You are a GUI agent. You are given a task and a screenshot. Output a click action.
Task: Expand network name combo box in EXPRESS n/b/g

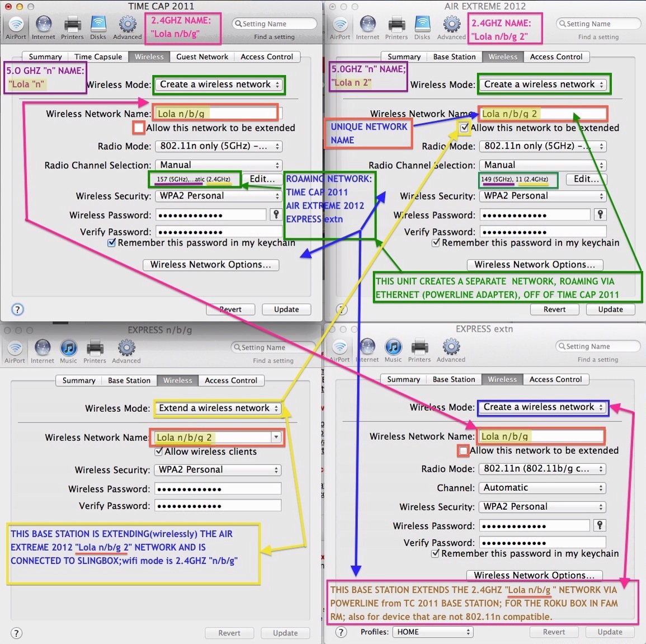click(x=276, y=437)
